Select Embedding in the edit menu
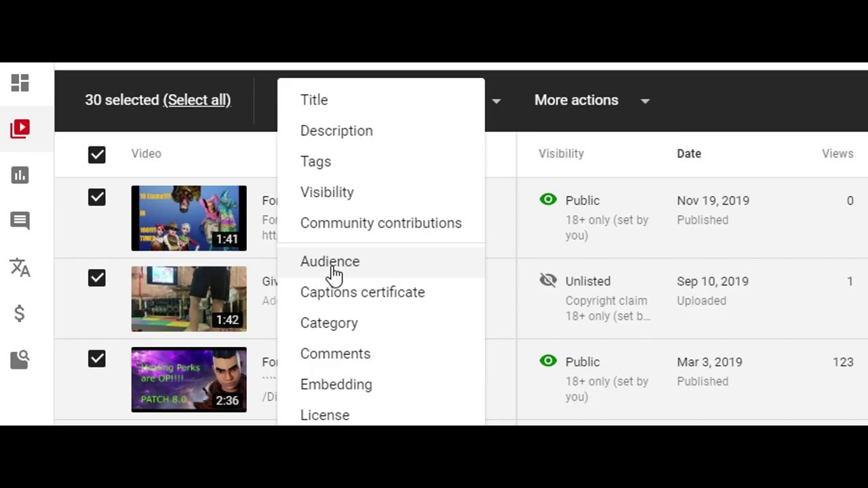 click(381, 384)
